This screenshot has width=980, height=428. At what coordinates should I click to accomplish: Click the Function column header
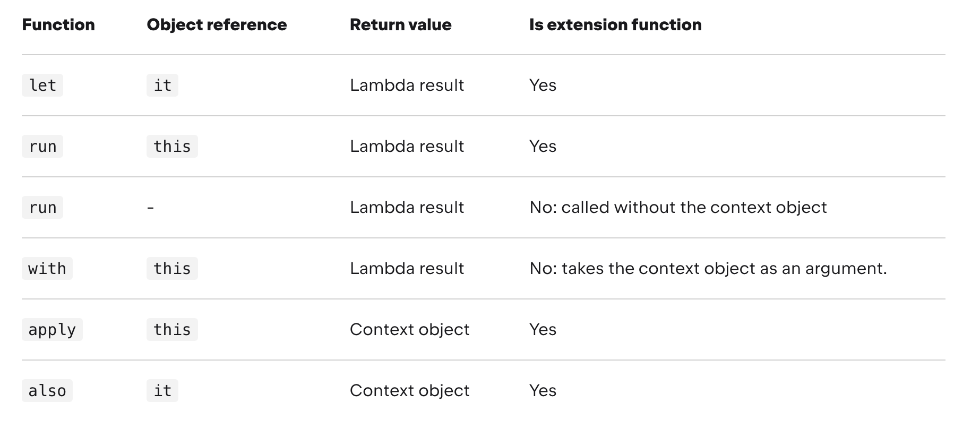[58, 25]
